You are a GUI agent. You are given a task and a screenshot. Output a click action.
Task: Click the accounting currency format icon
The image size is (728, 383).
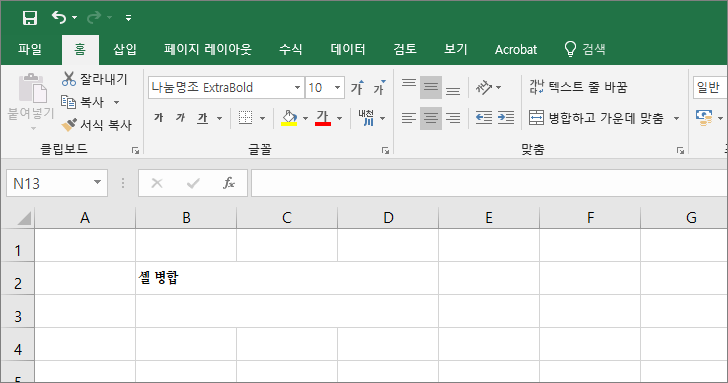704,118
